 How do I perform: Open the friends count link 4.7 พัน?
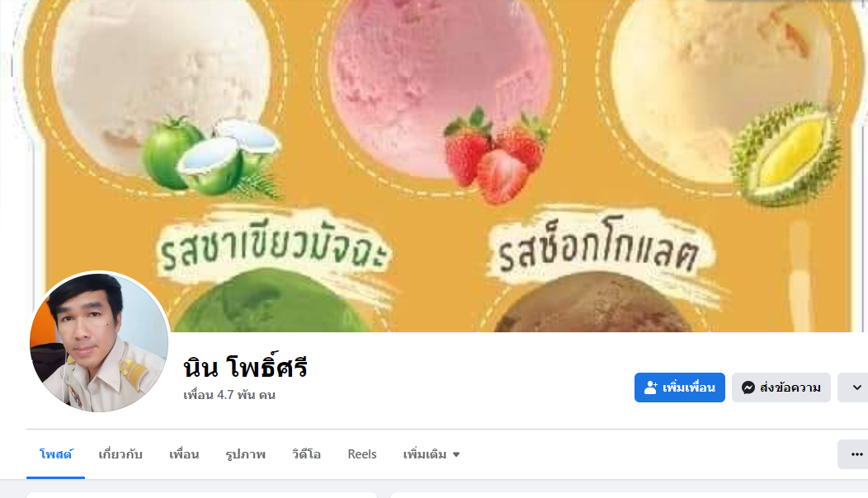coord(229,395)
